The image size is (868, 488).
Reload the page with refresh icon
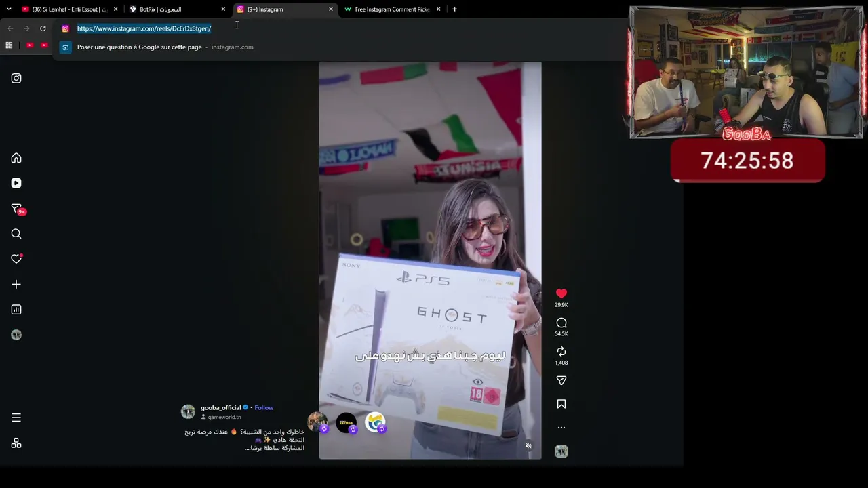[43, 28]
